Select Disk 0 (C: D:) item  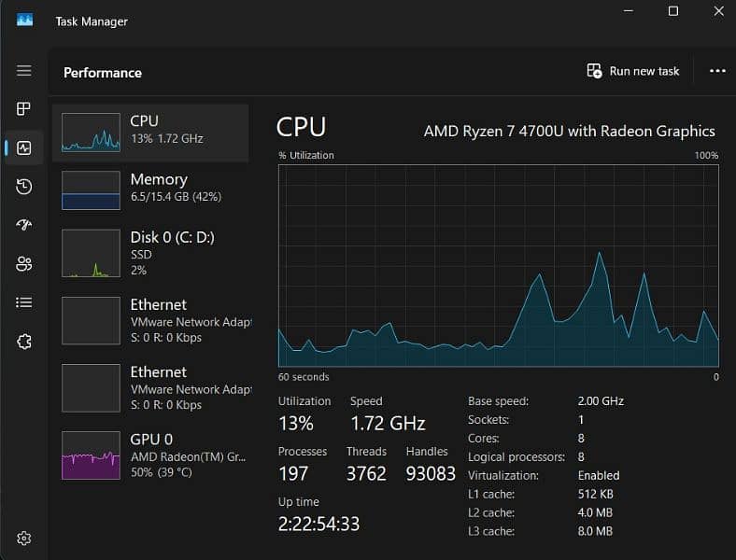[151, 253]
